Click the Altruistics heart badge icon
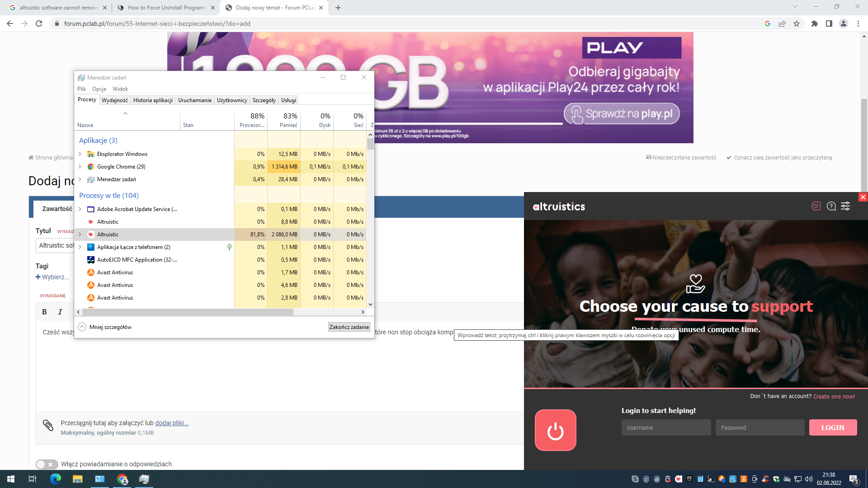This screenshot has height=488, width=868. (x=816, y=206)
